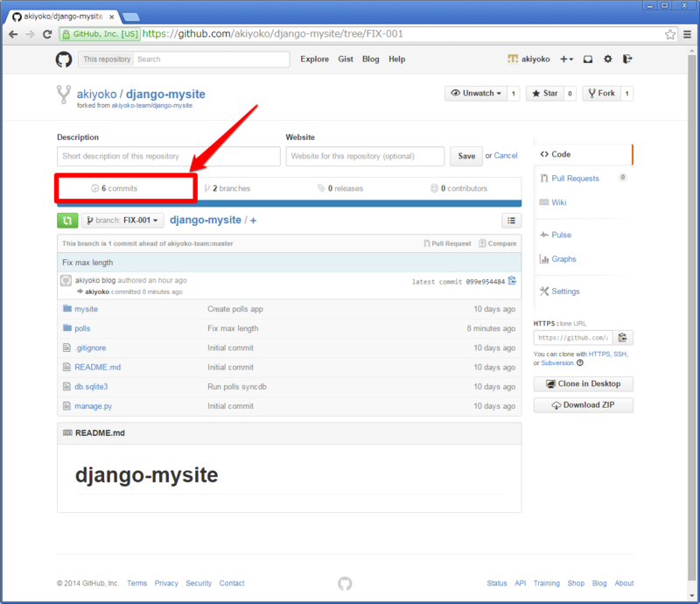This screenshot has width=700, height=604.
Task: Fork the repository
Action: point(601,94)
